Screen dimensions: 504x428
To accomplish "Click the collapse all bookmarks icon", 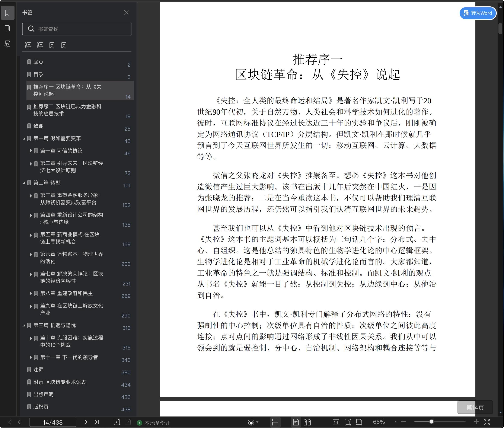I will [40, 45].
